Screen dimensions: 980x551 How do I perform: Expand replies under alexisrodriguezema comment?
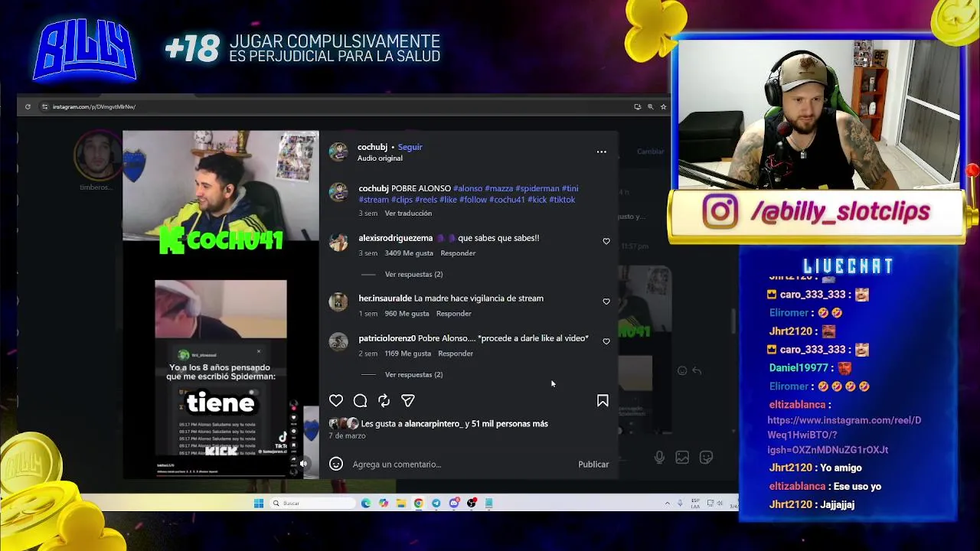click(413, 274)
